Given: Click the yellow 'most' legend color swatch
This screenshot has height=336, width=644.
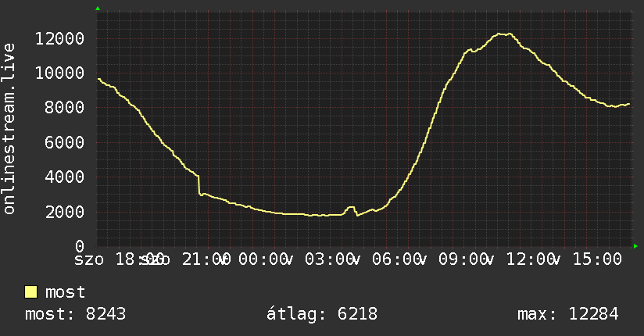Looking at the screenshot, I should (x=30, y=292).
